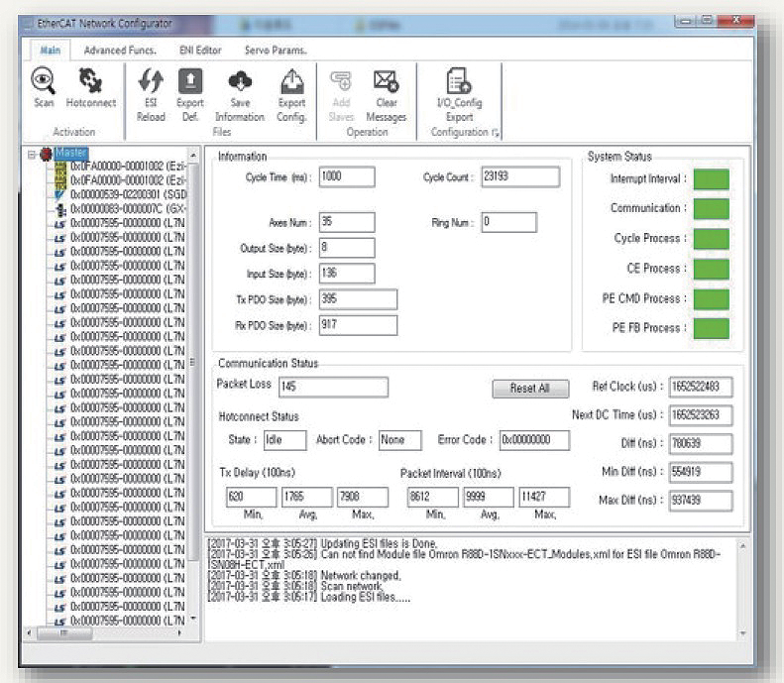Click the Abort Code field

tap(400, 440)
